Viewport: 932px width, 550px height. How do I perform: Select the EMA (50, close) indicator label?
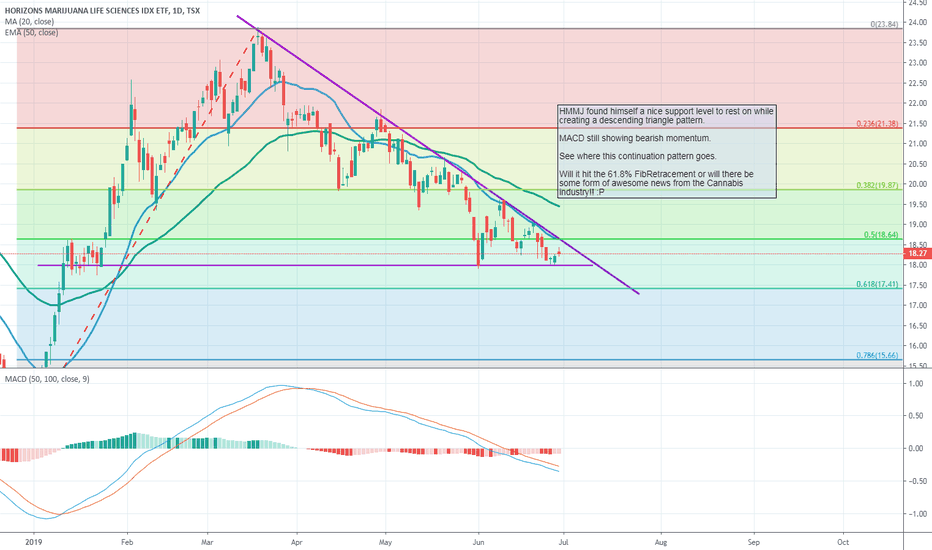coord(32,32)
